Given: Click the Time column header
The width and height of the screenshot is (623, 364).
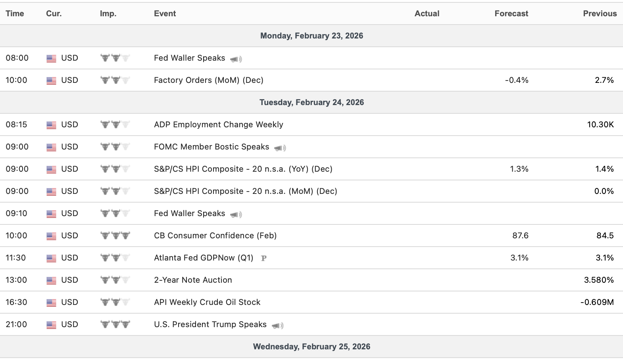Looking at the screenshot, I should (x=15, y=13).
